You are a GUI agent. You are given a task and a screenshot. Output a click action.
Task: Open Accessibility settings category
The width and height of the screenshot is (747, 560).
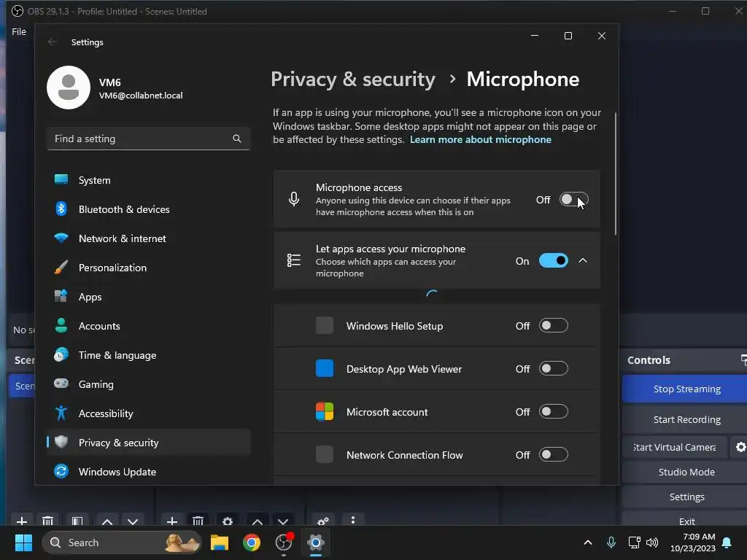pos(148,413)
